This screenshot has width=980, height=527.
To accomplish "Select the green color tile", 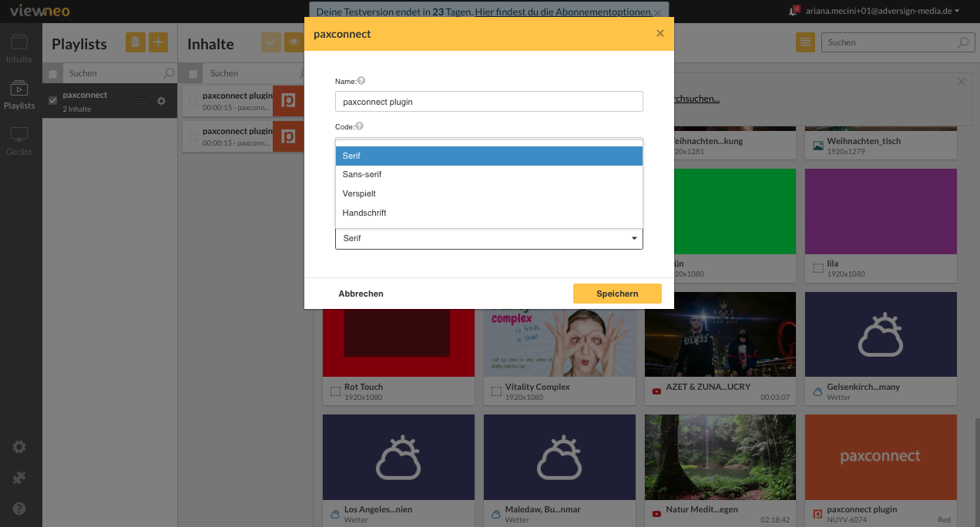I will [735, 211].
